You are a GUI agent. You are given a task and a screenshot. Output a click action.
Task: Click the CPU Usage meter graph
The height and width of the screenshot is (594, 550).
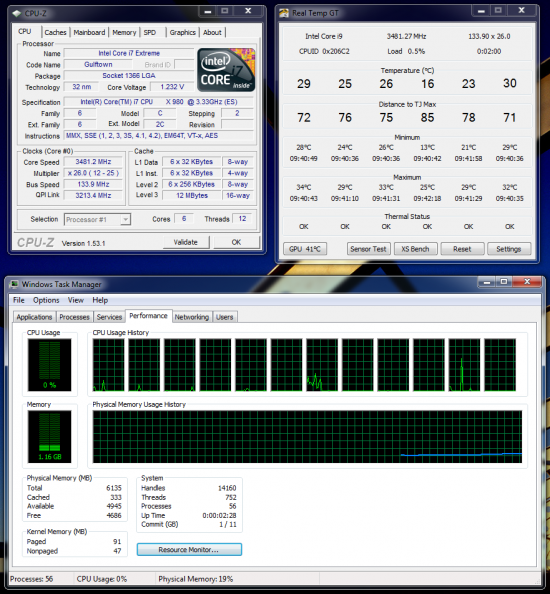coord(49,365)
